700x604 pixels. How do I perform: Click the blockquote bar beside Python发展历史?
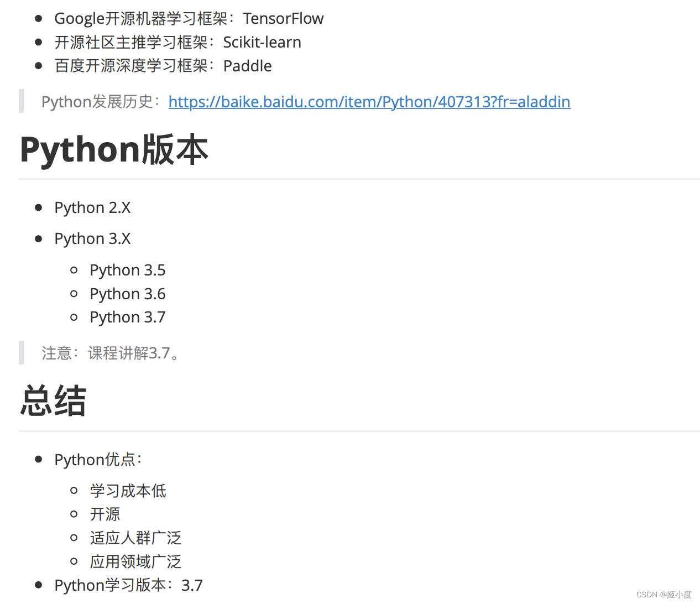coord(22,101)
